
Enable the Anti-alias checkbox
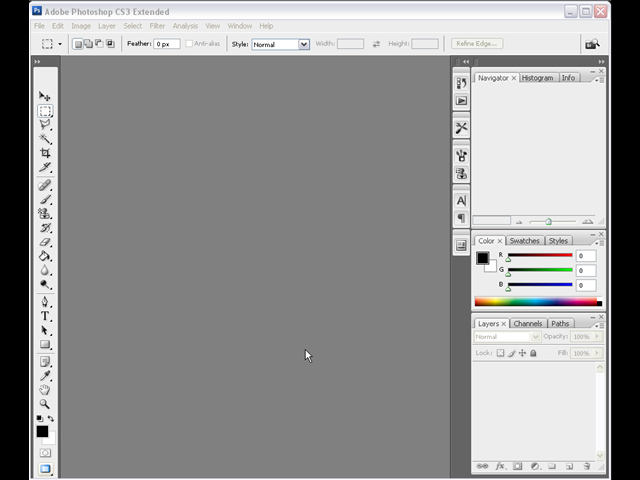[x=189, y=43]
